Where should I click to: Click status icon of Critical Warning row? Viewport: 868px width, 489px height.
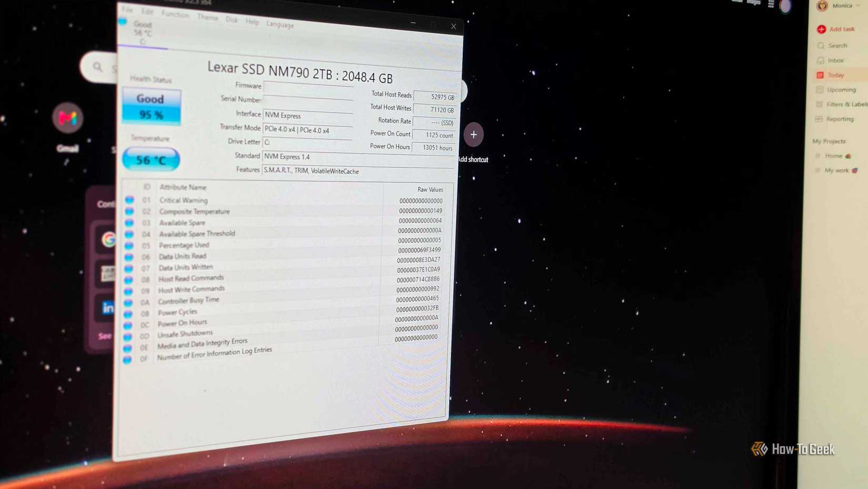(x=129, y=200)
